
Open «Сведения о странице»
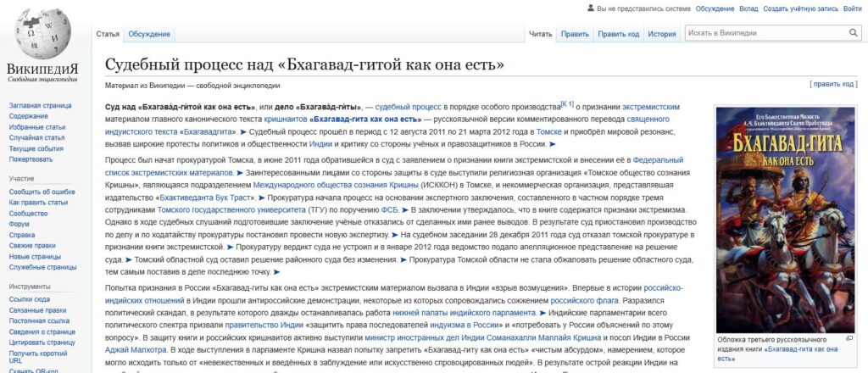pos(42,332)
